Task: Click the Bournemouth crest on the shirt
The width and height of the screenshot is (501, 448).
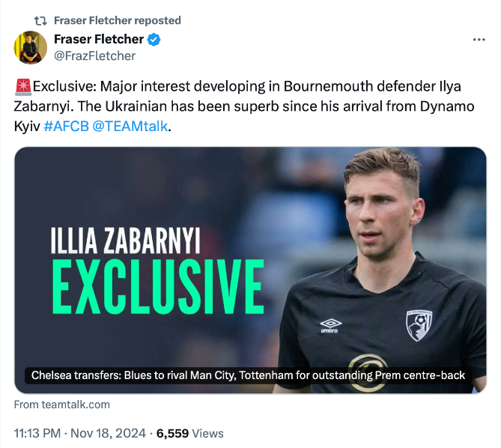Action: [419, 324]
